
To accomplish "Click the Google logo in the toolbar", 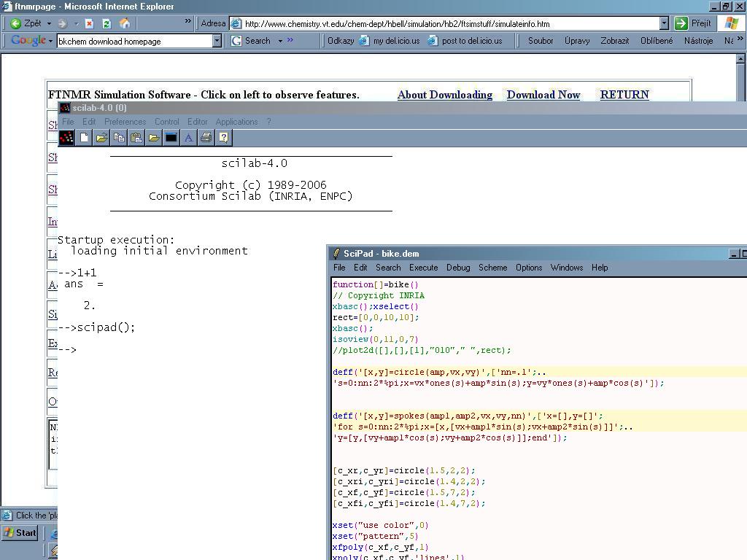I will (x=28, y=41).
